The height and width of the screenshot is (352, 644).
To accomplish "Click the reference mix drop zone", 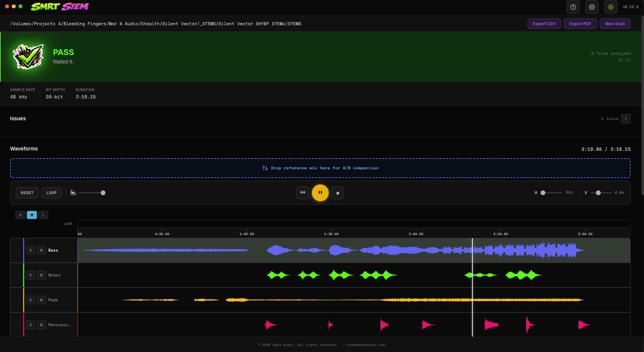I will (320, 168).
